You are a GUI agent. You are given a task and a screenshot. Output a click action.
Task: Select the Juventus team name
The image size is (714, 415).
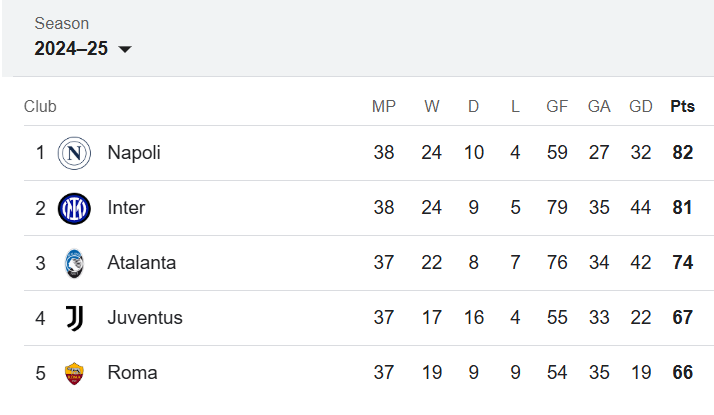click(145, 318)
